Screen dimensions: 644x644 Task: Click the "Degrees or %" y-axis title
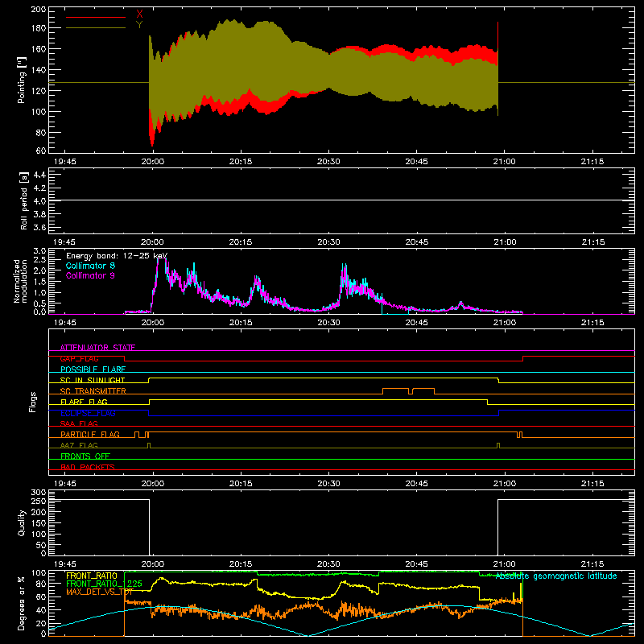(x=22, y=603)
